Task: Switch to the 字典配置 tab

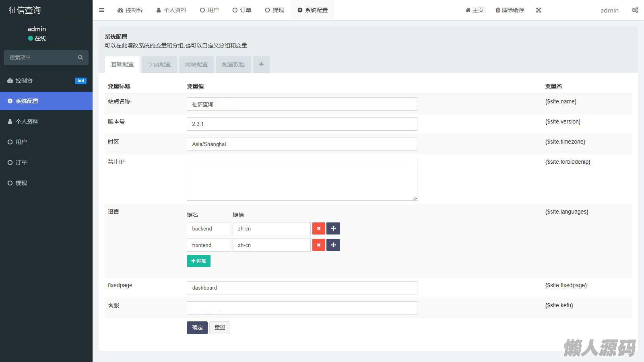Action: coord(159,64)
